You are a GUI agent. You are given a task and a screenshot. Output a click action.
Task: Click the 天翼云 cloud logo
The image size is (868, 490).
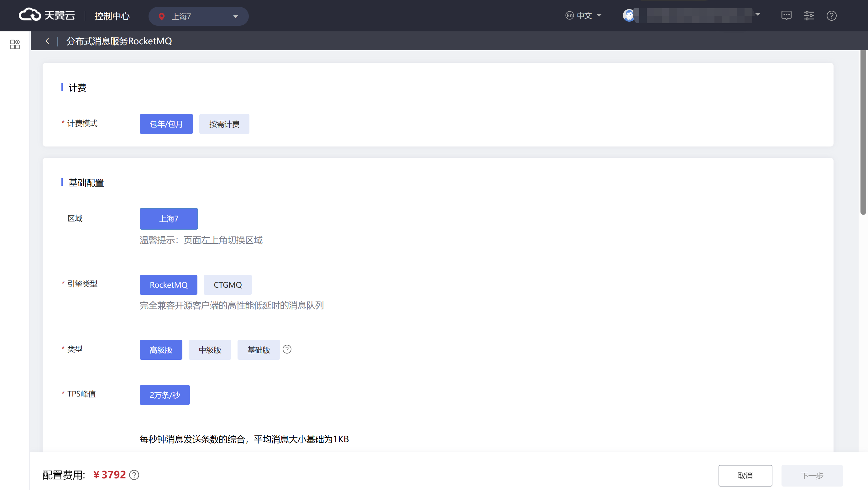click(x=46, y=15)
